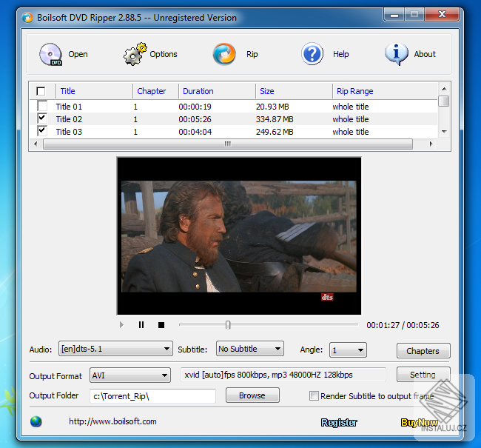Click the Open label in toolbar
Screen dimensions: 481x448
coord(78,54)
